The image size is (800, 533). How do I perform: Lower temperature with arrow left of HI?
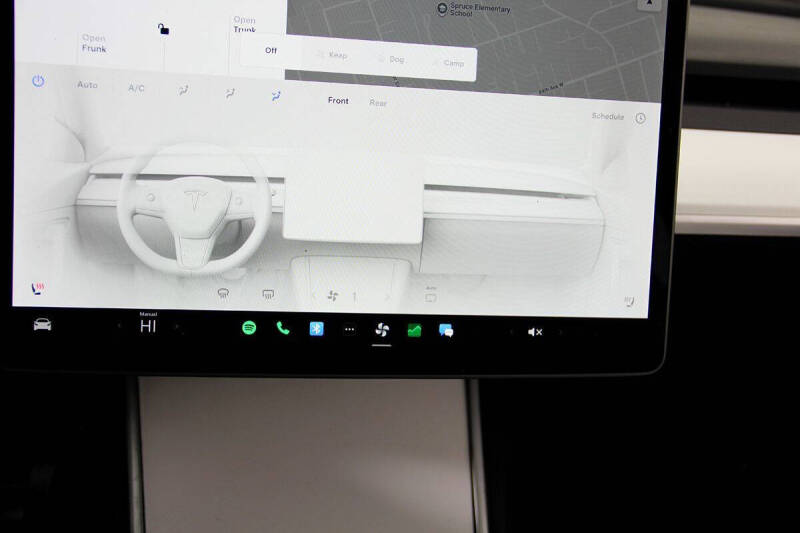point(119,325)
